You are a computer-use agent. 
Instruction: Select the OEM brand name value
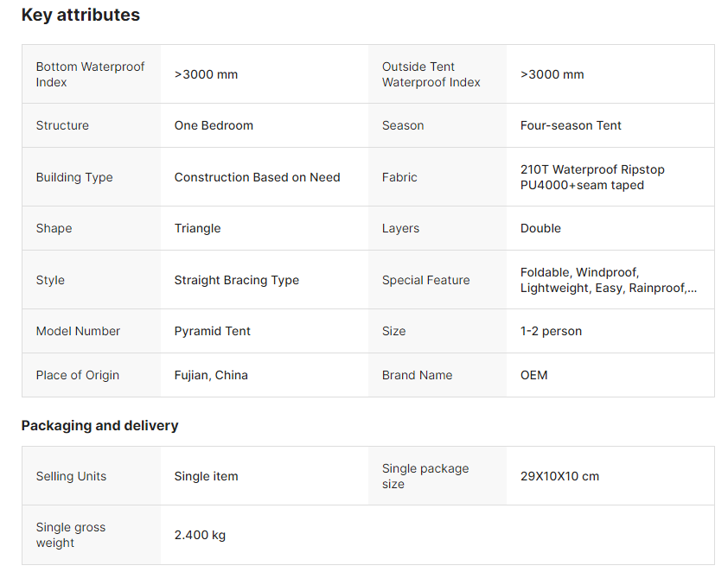pos(533,375)
